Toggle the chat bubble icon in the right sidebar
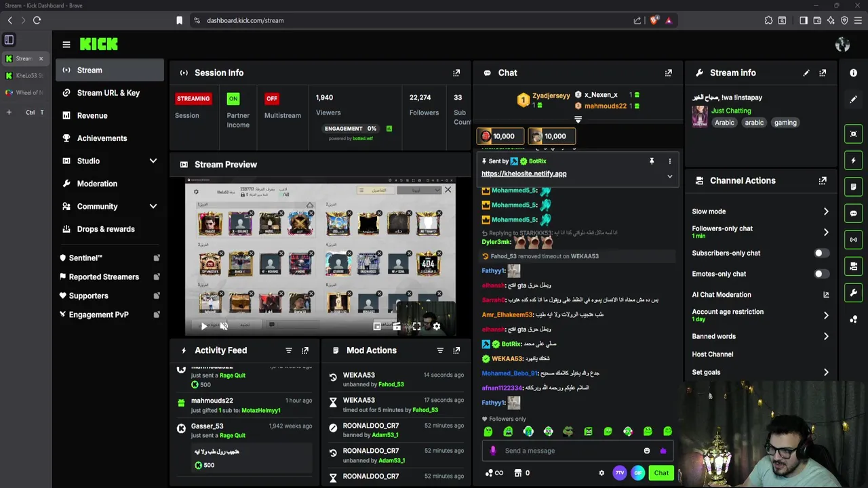868x488 pixels. click(853, 213)
